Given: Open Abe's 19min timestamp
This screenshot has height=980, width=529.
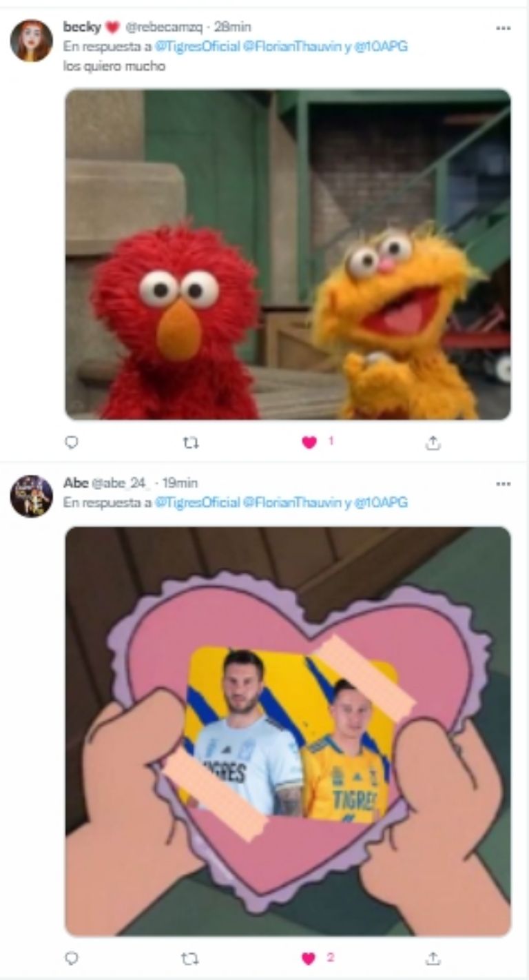Looking at the screenshot, I should click(180, 483).
